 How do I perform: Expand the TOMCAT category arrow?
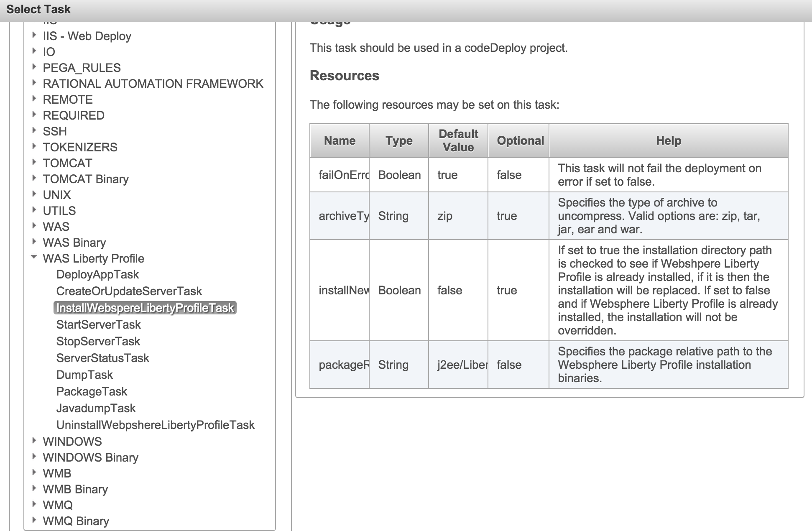coord(34,163)
